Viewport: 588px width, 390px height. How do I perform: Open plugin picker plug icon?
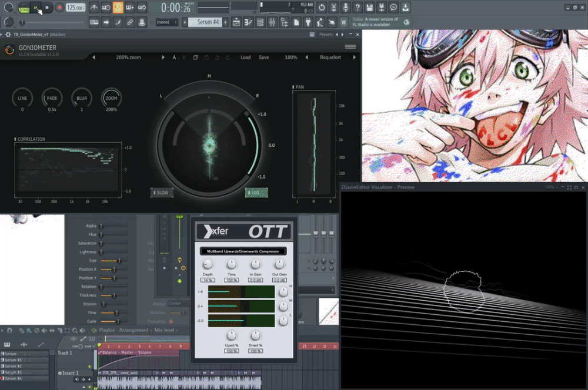[308, 22]
